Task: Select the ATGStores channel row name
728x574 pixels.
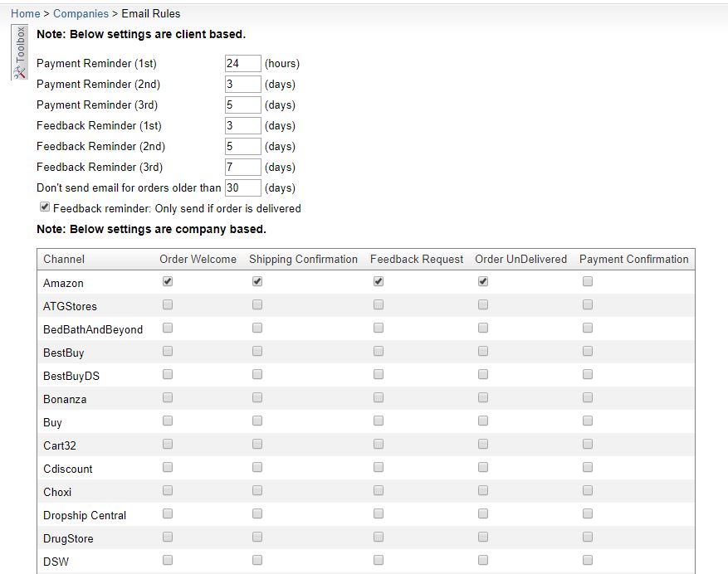Action: point(70,306)
